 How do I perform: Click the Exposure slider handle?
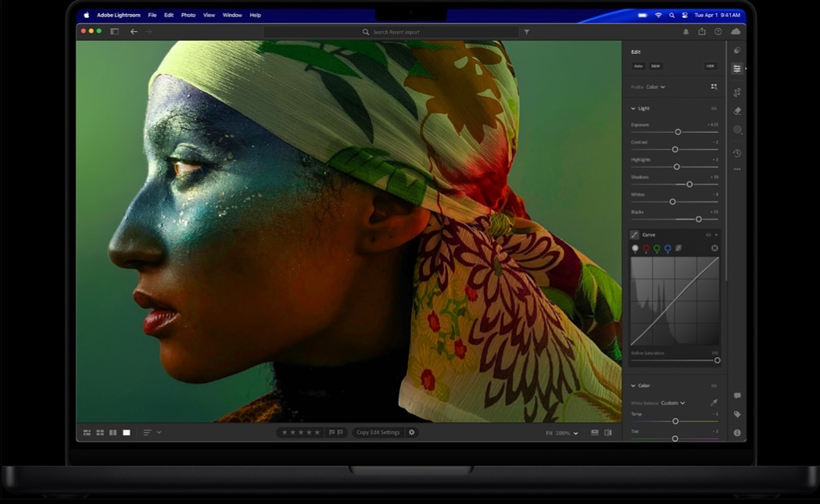[678, 132]
